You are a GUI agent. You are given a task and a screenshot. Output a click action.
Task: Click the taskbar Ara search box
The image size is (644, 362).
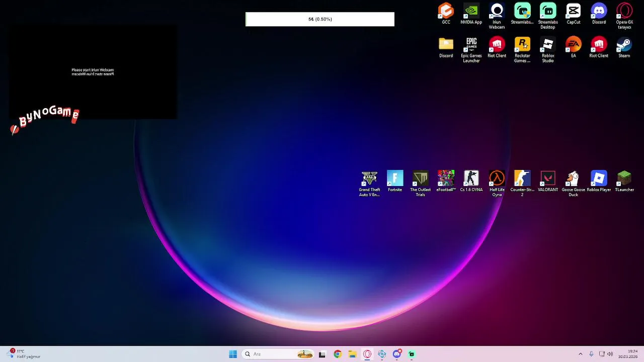tap(279, 354)
